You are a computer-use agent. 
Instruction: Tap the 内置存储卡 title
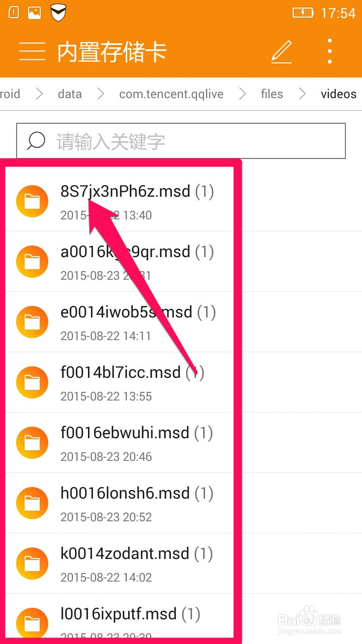point(112,52)
